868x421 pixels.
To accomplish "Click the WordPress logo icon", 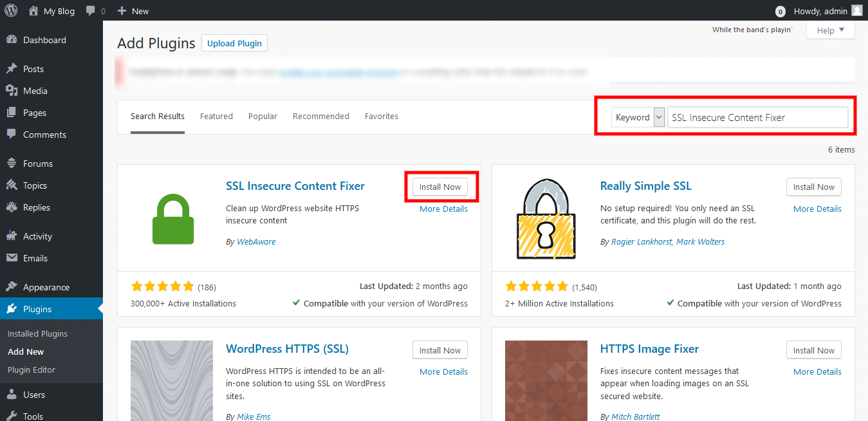I will tap(11, 10).
